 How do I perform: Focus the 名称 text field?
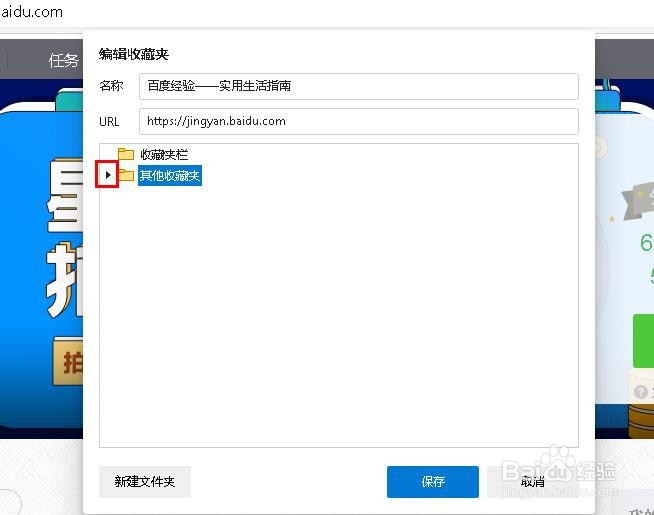point(359,86)
